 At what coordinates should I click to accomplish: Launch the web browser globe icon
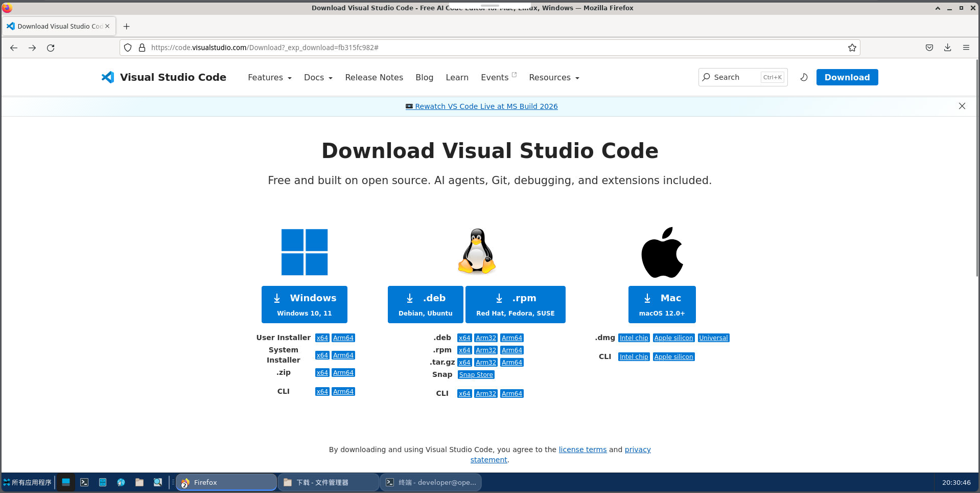(121, 482)
